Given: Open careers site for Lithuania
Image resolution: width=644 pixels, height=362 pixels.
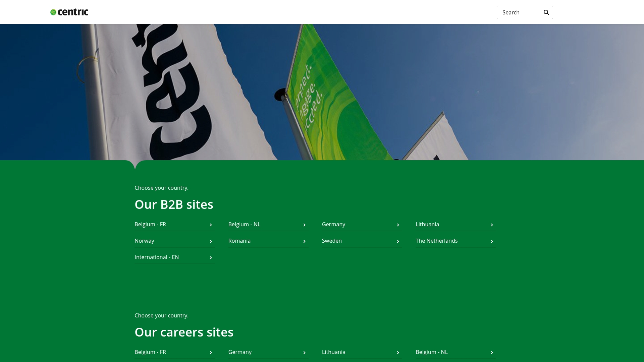Looking at the screenshot, I should (362, 352).
